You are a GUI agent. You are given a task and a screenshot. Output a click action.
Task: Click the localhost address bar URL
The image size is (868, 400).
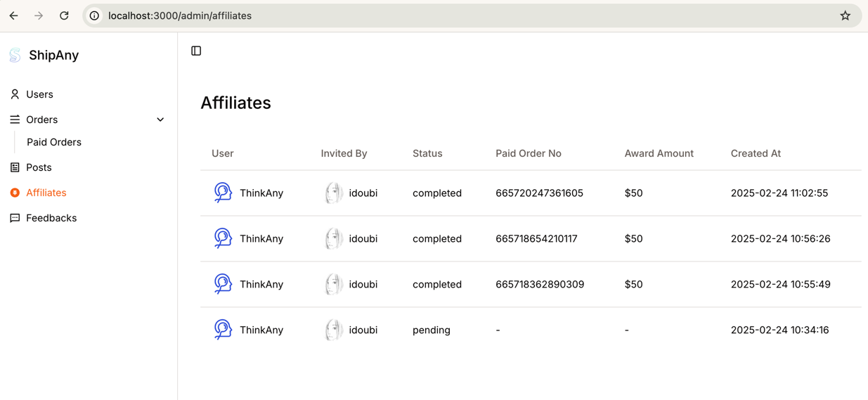(180, 15)
